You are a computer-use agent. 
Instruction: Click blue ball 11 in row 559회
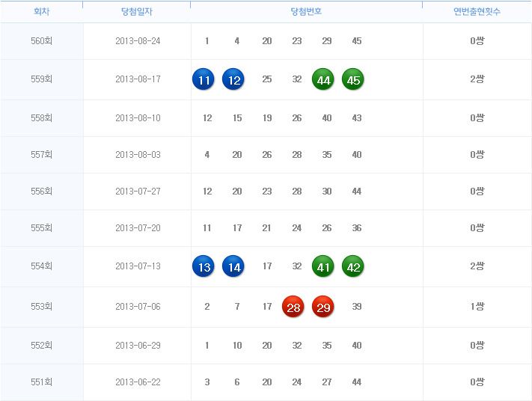204,79
